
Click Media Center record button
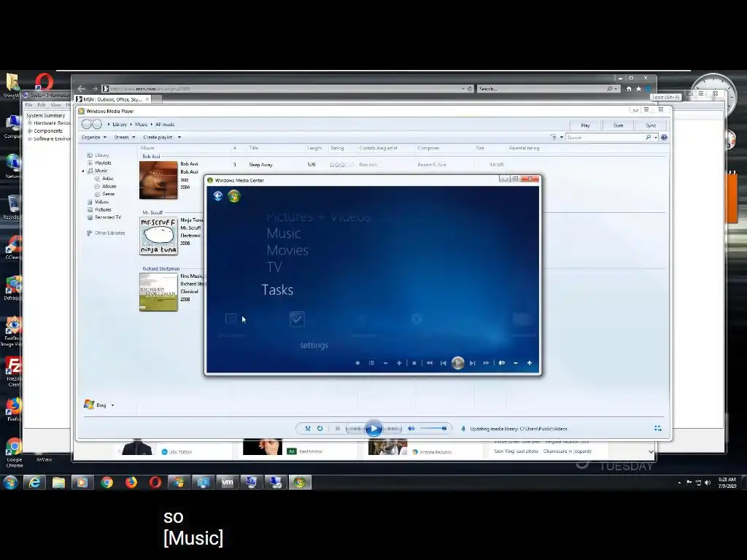(x=357, y=363)
